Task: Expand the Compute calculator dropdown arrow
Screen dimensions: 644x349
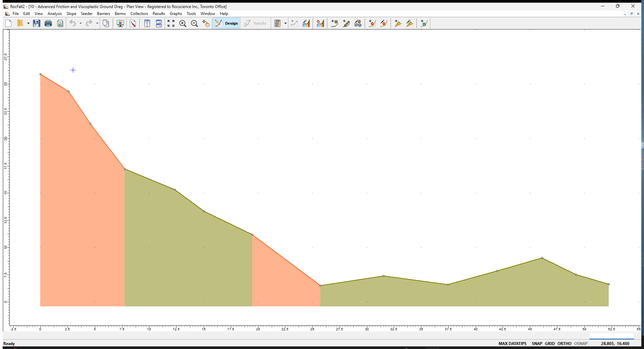Action: click(x=285, y=23)
